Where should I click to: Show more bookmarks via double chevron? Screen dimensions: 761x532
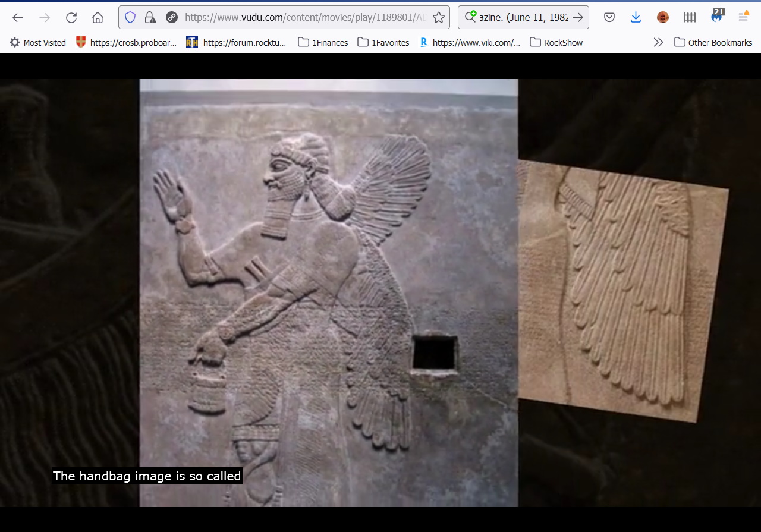coord(658,43)
